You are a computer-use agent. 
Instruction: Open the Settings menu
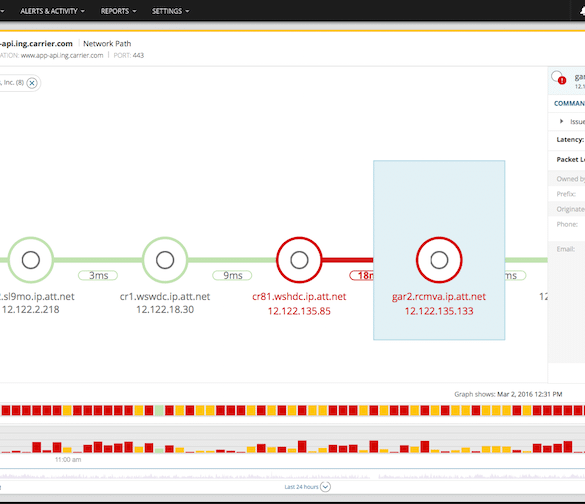(x=170, y=11)
